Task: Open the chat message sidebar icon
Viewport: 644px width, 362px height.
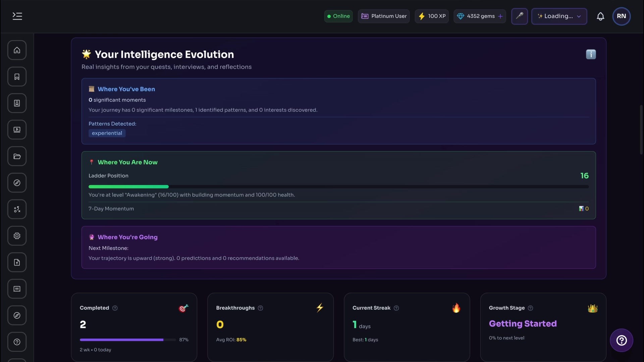Action: coord(17,289)
